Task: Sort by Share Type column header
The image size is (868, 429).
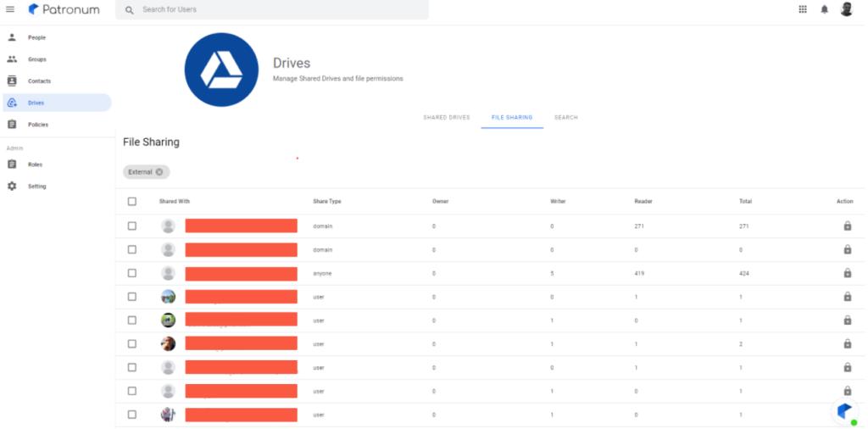Action: coord(327,202)
